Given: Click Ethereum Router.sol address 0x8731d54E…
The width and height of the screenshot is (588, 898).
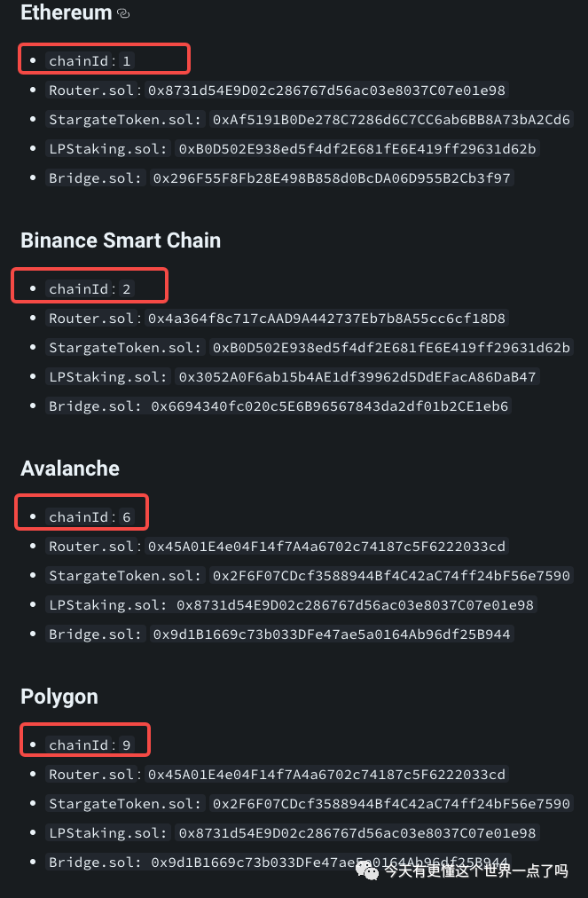Looking at the screenshot, I should click(327, 90).
